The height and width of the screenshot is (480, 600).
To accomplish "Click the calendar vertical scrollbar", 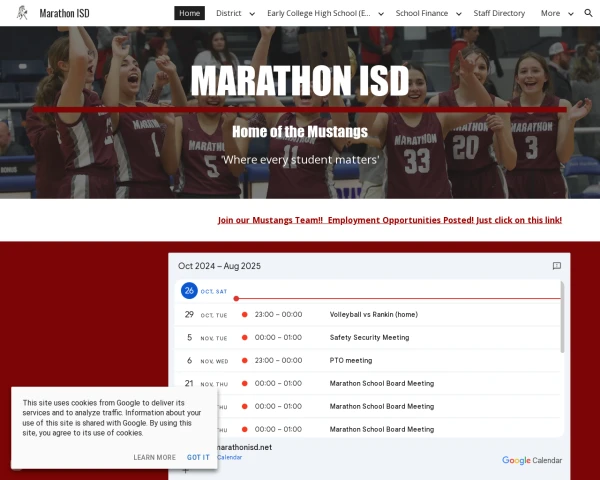I will pyautogui.click(x=562, y=317).
